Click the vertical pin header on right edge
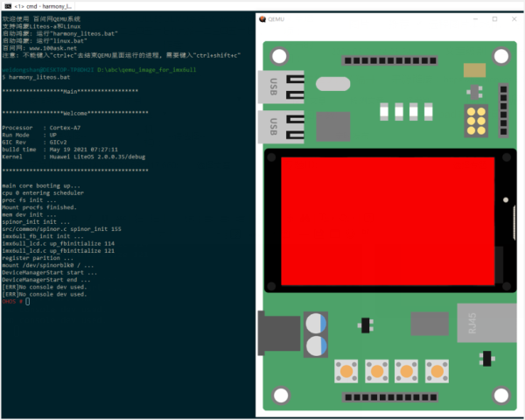 [x=504, y=110]
